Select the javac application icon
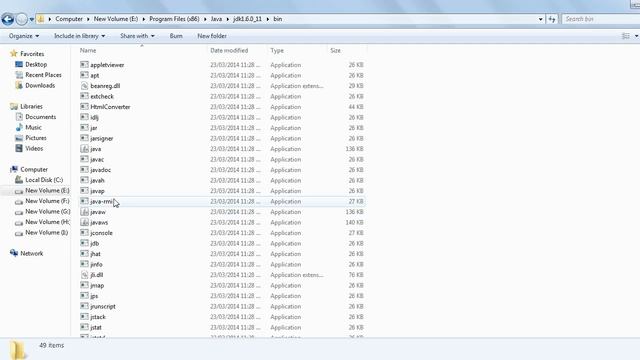This screenshot has width=640, height=360. (84, 159)
